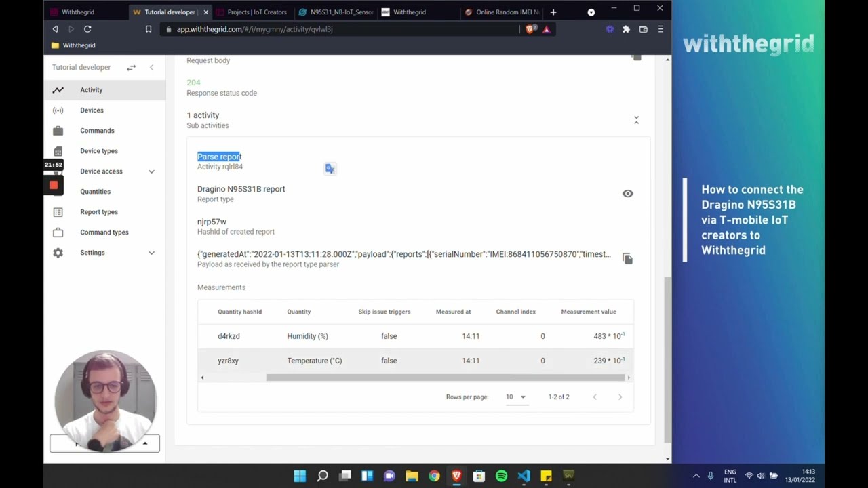The height and width of the screenshot is (488, 868).
Task: Expand the Device access submenu chevron
Action: point(151,171)
